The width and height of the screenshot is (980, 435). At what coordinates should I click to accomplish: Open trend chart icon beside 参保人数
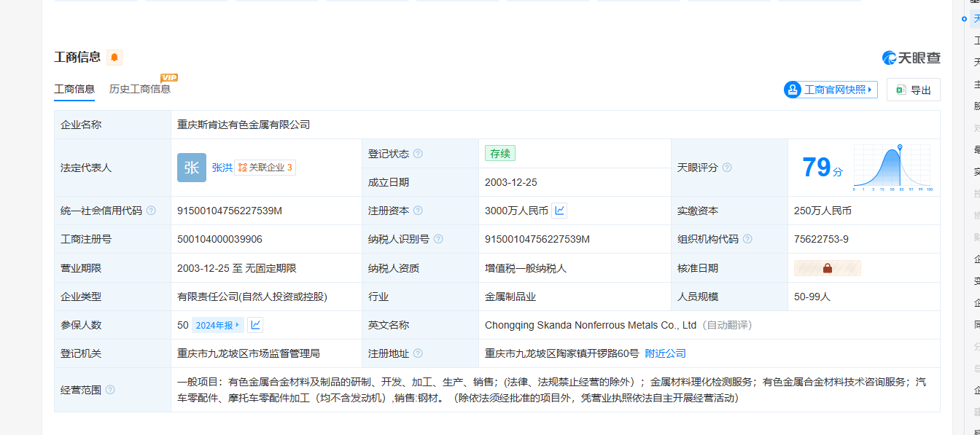point(255,325)
